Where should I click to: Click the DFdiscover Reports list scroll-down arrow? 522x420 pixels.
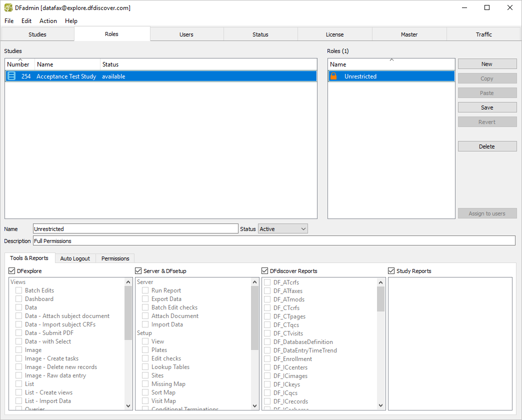(381, 405)
